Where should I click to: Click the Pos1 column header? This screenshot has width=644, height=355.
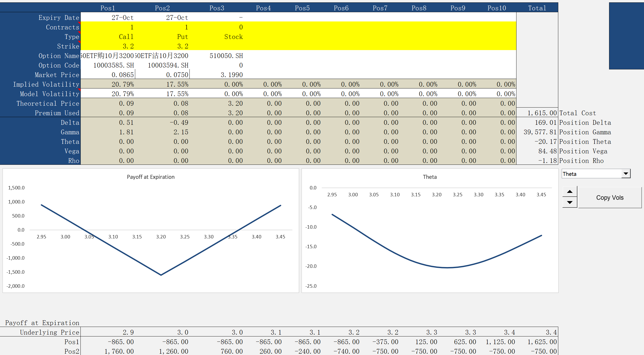108,8
